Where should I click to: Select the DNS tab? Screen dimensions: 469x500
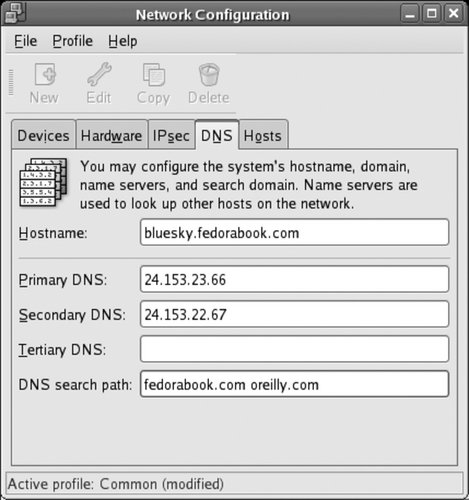tap(217, 134)
